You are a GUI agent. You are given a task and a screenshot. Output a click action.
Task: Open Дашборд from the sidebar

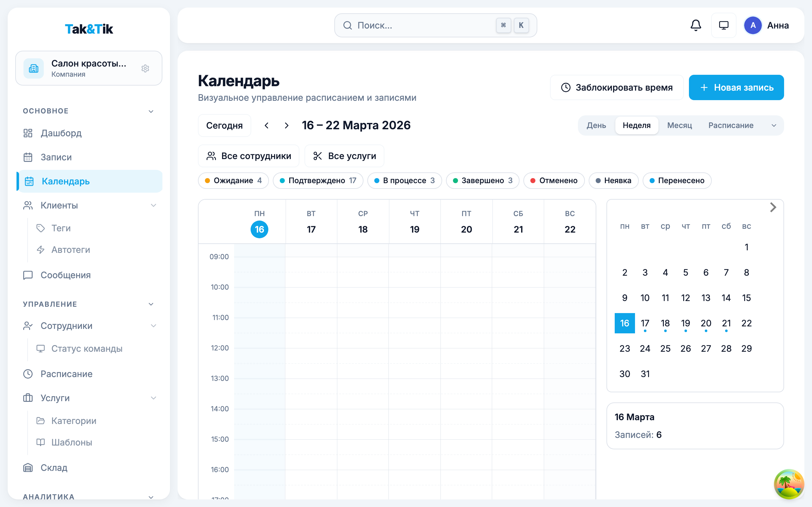61,133
